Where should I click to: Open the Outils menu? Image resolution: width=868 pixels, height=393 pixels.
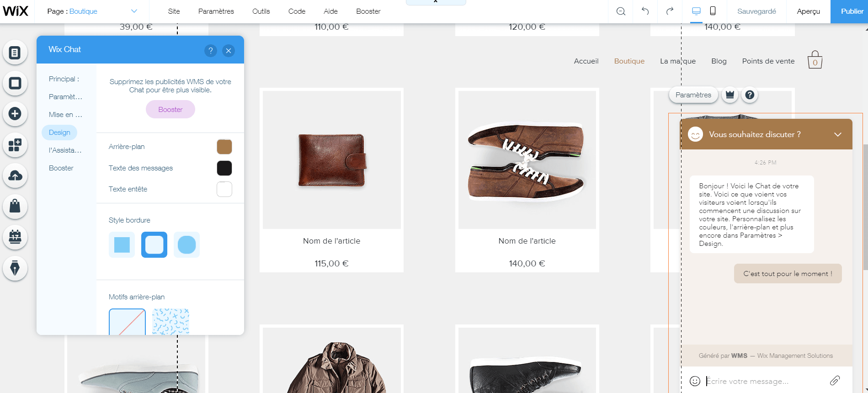(261, 11)
